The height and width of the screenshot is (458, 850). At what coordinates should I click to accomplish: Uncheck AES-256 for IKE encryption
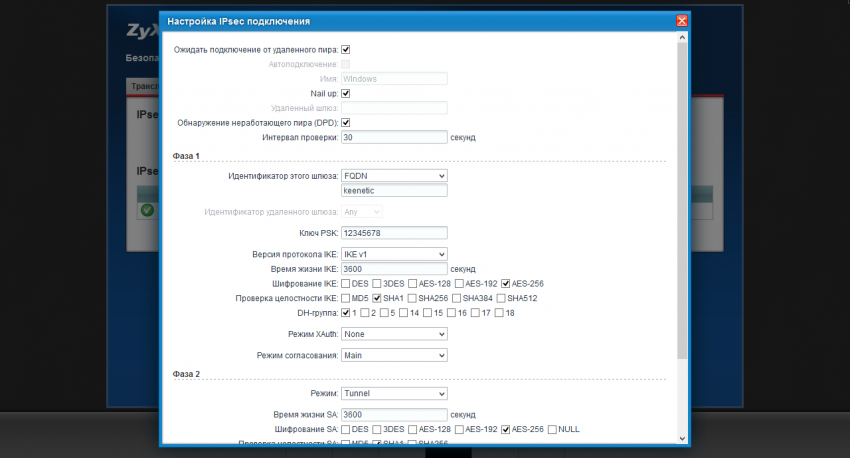pos(507,283)
